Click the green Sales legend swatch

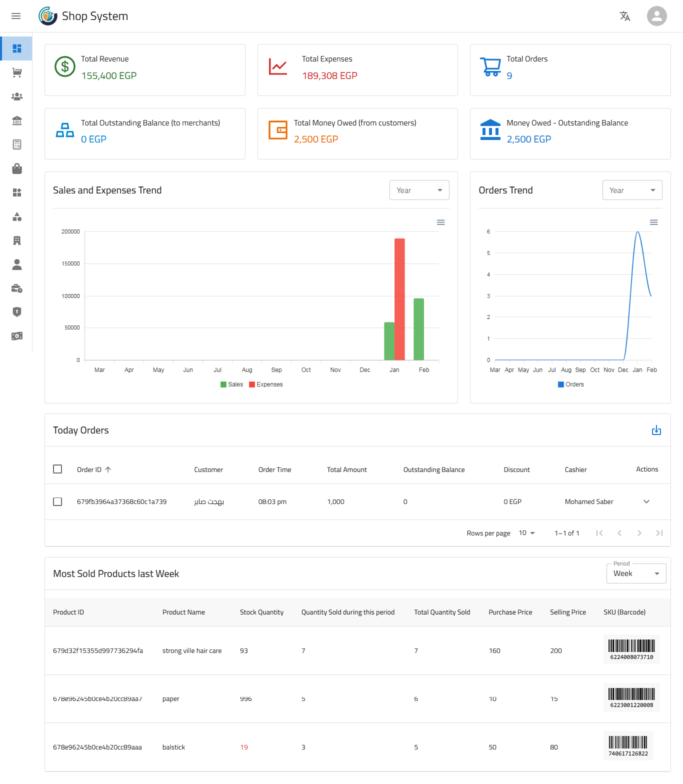point(223,384)
